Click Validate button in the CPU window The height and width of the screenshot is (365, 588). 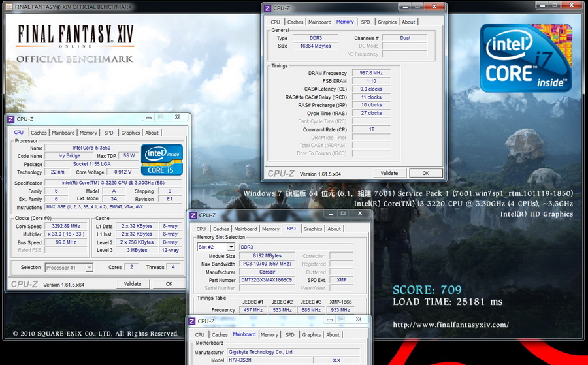click(133, 284)
